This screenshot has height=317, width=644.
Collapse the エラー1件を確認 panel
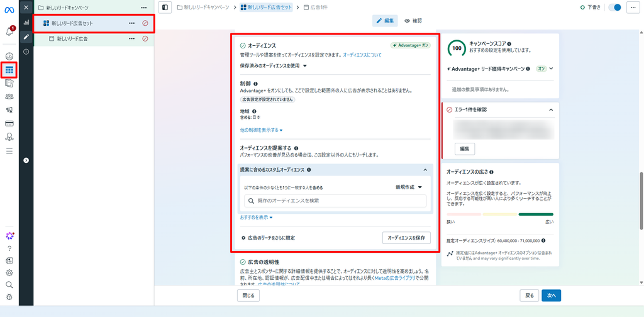click(x=551, y=109)
